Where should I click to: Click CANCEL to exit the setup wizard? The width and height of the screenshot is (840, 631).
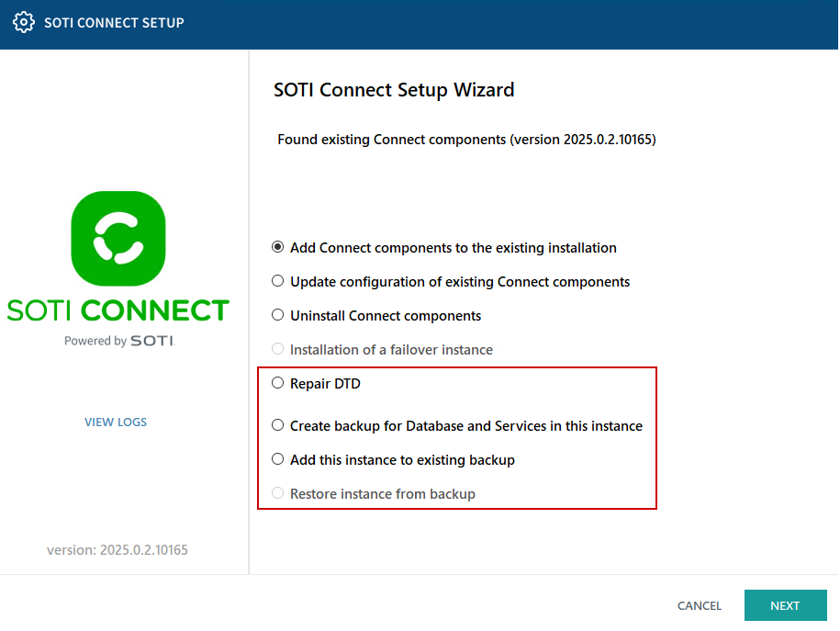pos(699,605)
